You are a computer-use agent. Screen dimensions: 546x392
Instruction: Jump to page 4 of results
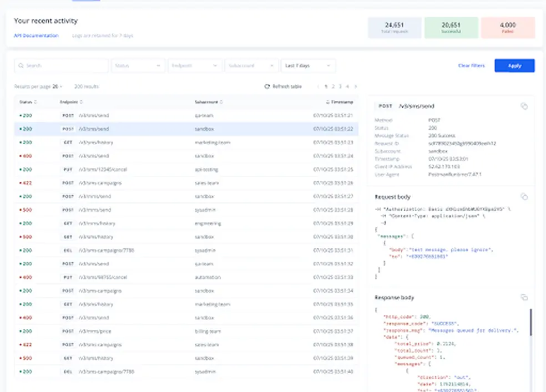(x=347, y=86)
